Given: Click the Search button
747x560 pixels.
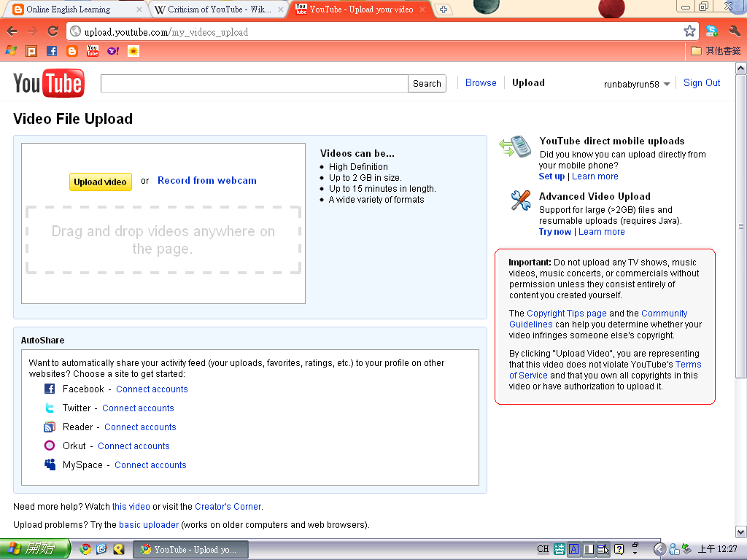Looking at the screenshot, I should click(427, 84).
